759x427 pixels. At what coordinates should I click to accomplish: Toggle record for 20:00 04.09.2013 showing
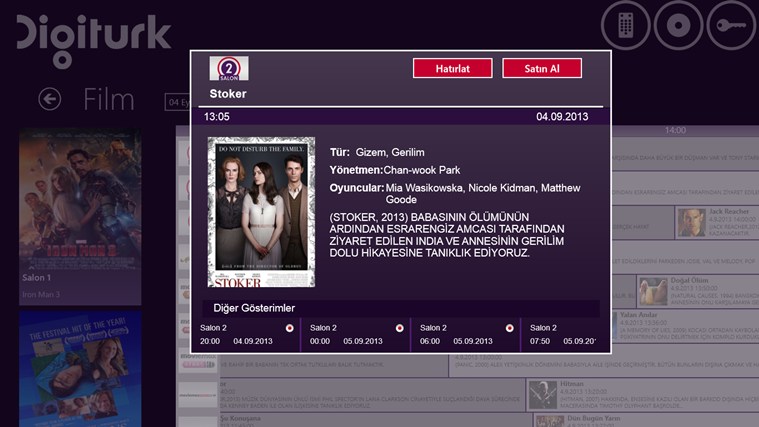coord(289,328)
